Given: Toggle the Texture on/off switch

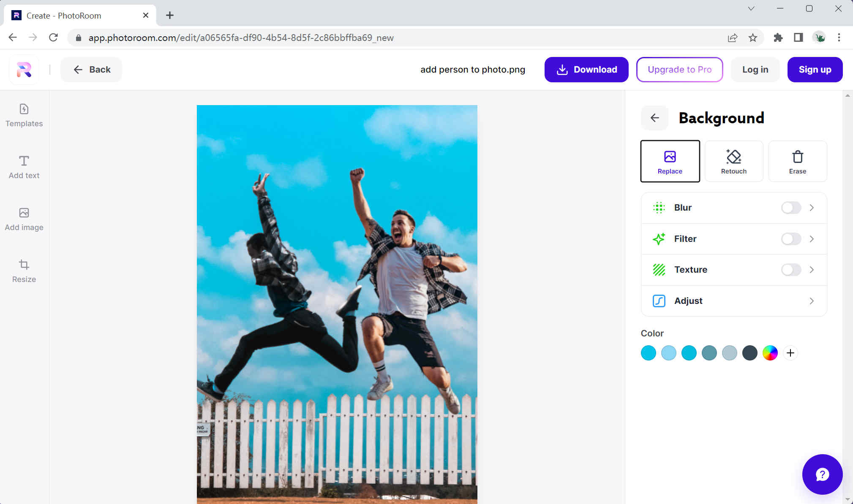Looking at the screenshot, I should (x=790, y=269).
